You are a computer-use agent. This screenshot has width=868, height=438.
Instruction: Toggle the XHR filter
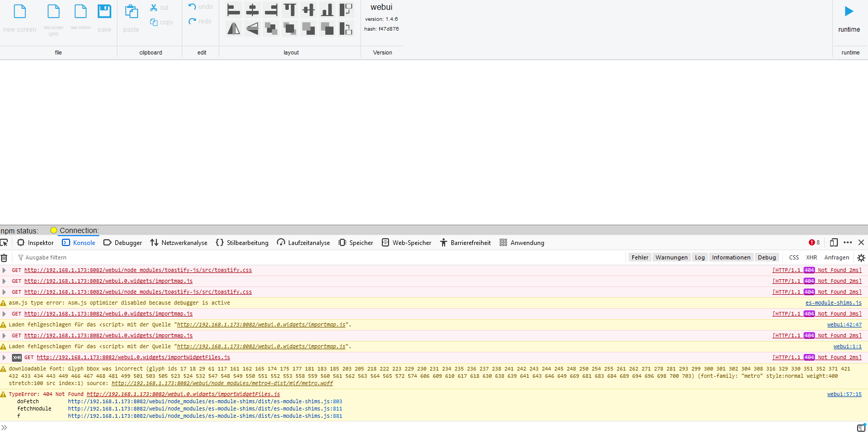[811, 257]
